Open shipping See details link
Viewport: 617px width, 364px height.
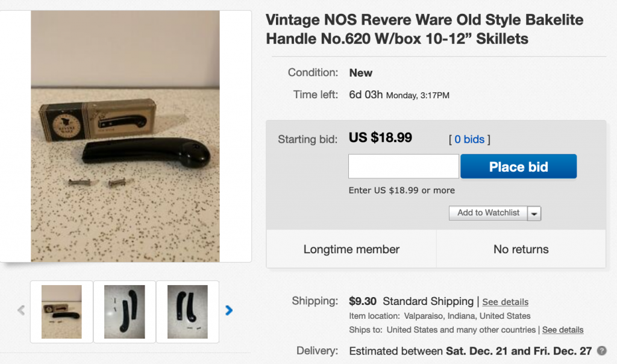click(506, 302)
